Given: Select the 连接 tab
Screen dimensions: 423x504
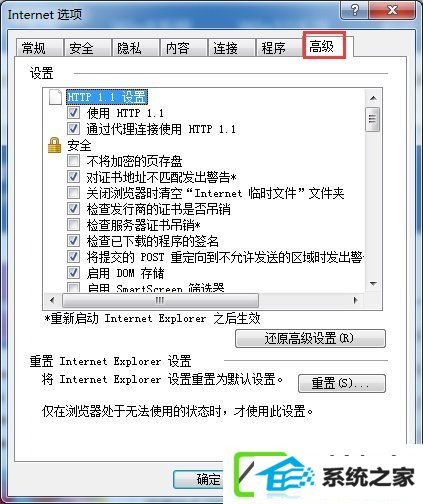Looking at the screenshot, I should [226, 48].
